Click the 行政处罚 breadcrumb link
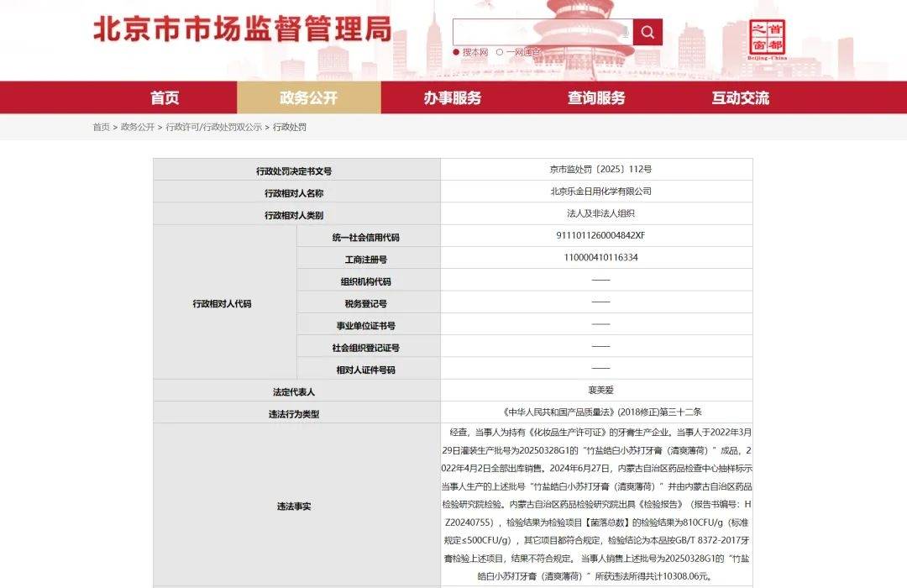The height and width of the screenshot is (588, 907). 290,127
